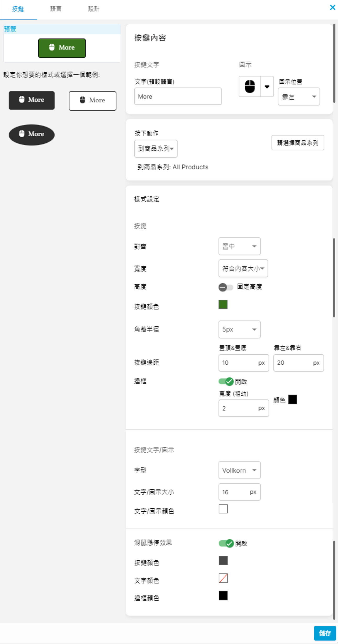Select the white outlined More button sample
Image resolution: width=338 pixels, height=644 pixels.
tap(92, 101)
